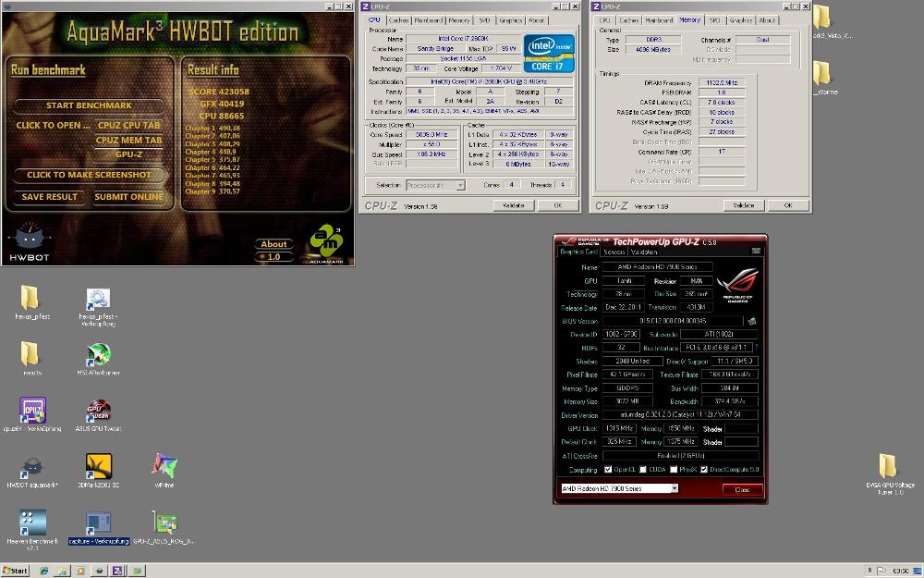Toggle OpenCL checkbox in GPU-Z
The height and width of the screenshot is (578, 924).
(x=608, y=470)
